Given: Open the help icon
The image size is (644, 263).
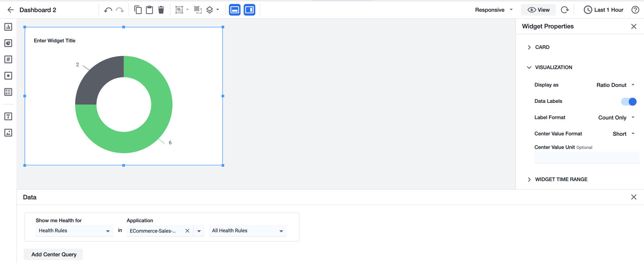Looking at the screenshot, I should tap(635, 10).
